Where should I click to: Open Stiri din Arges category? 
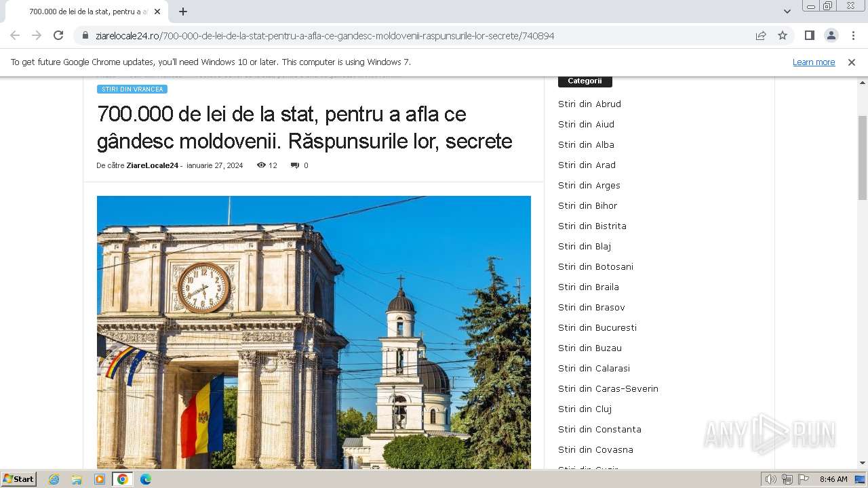(x=589, y=185)
